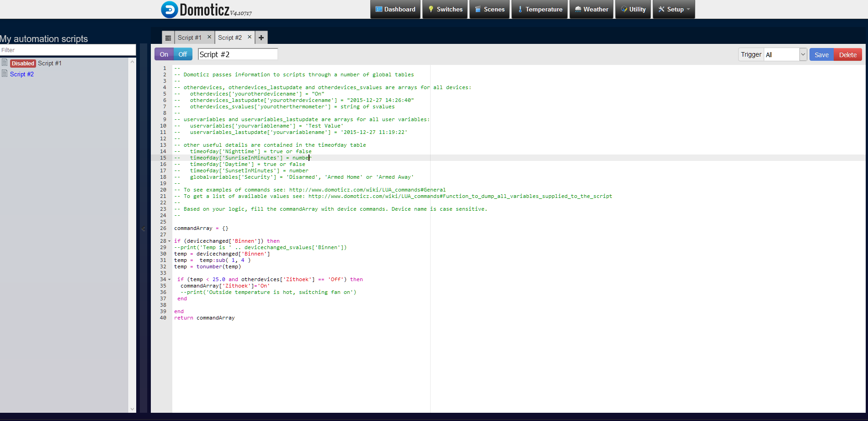This screenshot has width=868, height=421.
Task: Click the script list icon left of tabs
Action: point(168,38)
